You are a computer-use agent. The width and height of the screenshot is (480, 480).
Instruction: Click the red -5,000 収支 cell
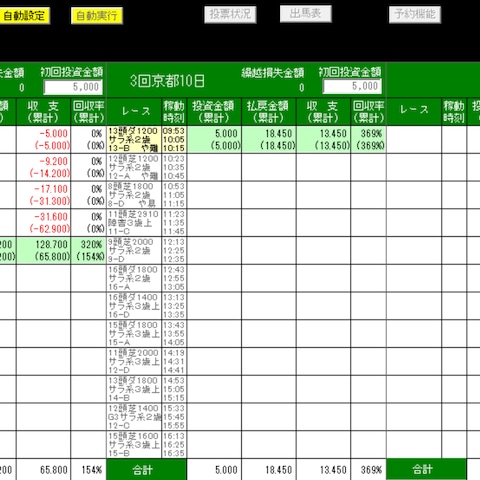(x=43, y=139)
